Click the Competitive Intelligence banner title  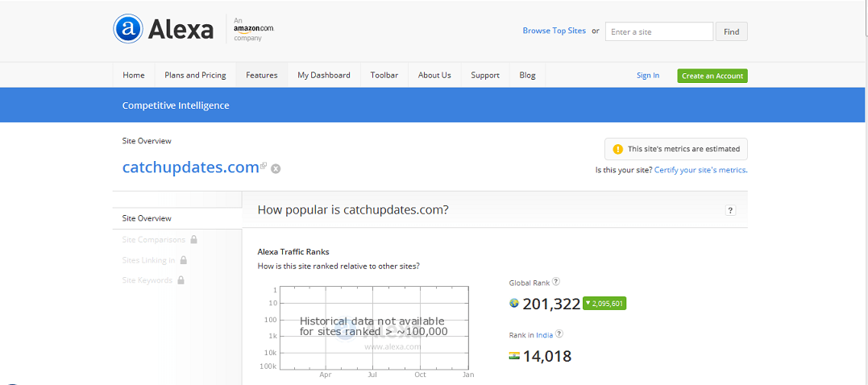[x=176, y=105]
